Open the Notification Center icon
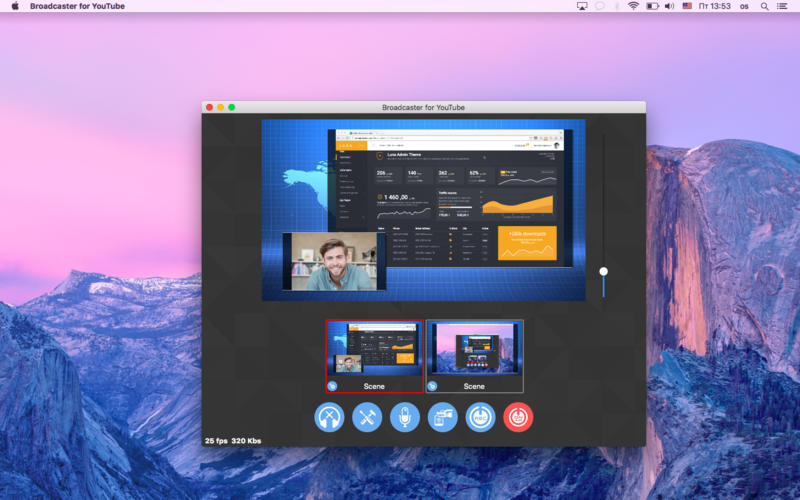The width and height of the screenshot is (800, 500). (784, 6)
